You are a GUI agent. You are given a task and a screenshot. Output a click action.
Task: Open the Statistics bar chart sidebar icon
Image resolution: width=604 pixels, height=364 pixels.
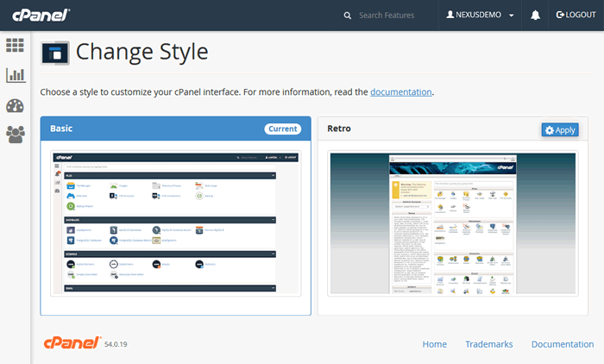[x=15, y=75]
